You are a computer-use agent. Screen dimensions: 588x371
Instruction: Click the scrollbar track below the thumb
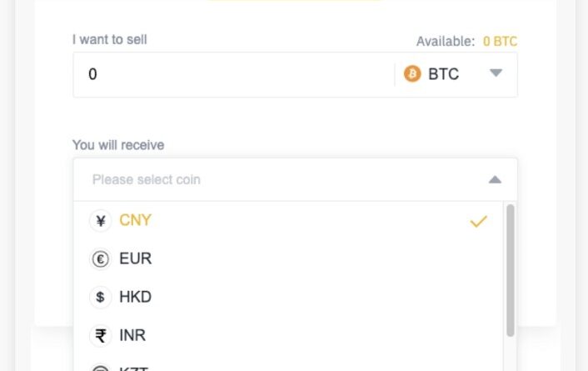pyautogui.click(x=511, y=353)
